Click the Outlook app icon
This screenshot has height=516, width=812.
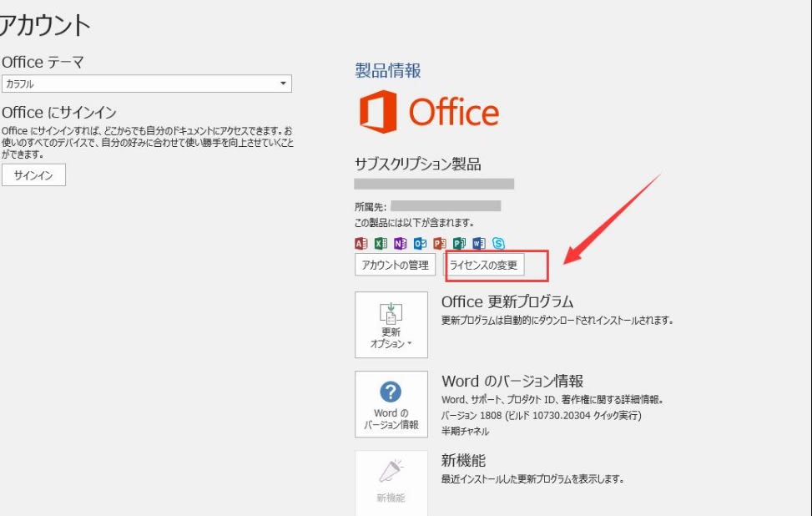click(420, 243)
